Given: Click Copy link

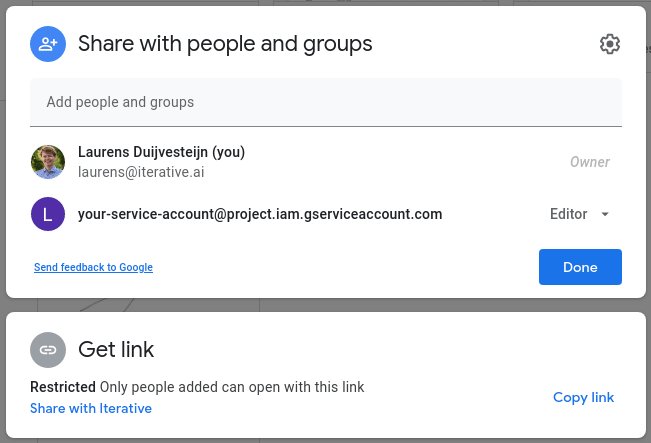Looking at the screenshot, I should (x=583, y=397).
